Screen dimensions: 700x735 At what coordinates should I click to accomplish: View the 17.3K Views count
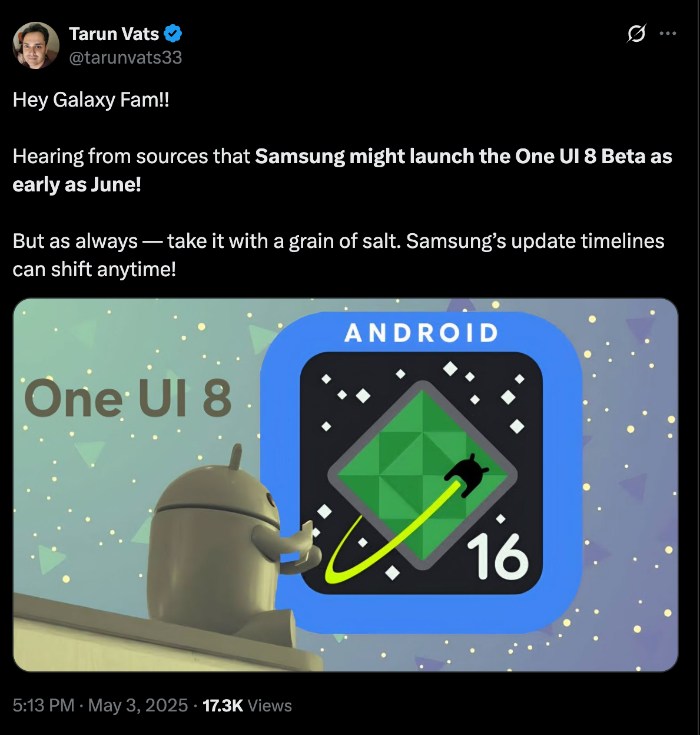247,705
